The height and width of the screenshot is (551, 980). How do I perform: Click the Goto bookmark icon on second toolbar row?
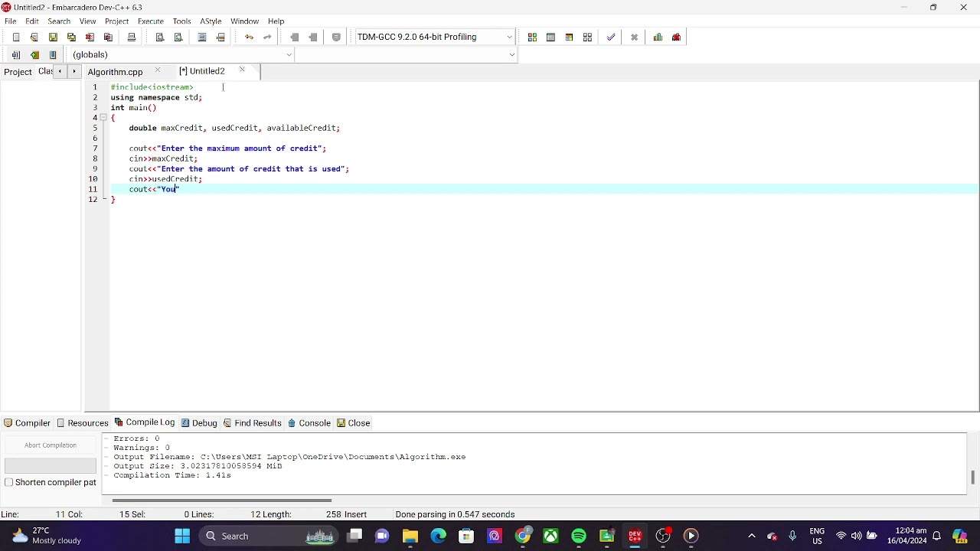click(53, 54)
